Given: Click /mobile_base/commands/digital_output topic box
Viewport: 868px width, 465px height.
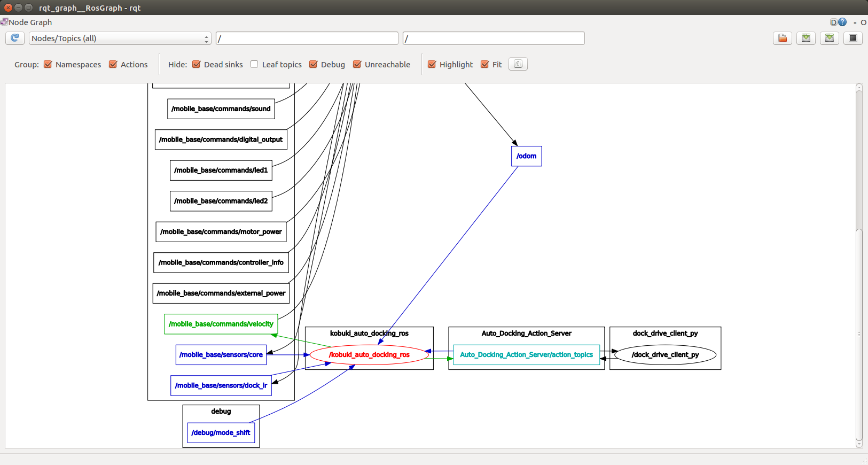Looking at the screenshot, I should [x=221, y=139].
